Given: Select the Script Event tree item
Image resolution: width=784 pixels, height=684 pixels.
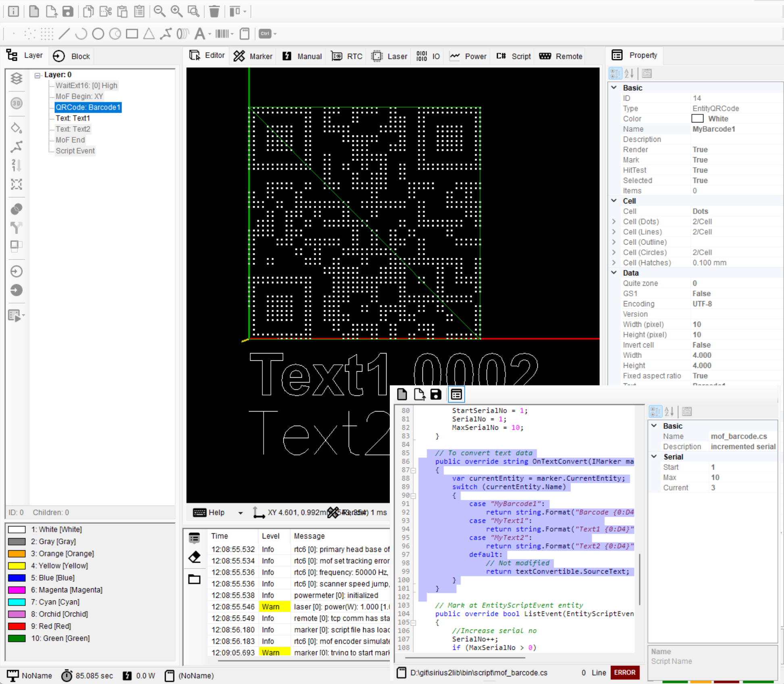Looking at the screenshot, I should point(75,151).
